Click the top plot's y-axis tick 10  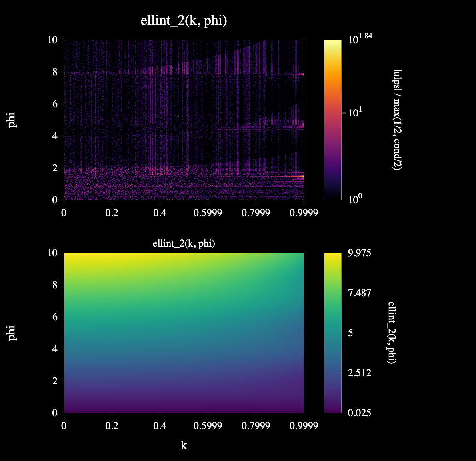(x=52, y=40)
